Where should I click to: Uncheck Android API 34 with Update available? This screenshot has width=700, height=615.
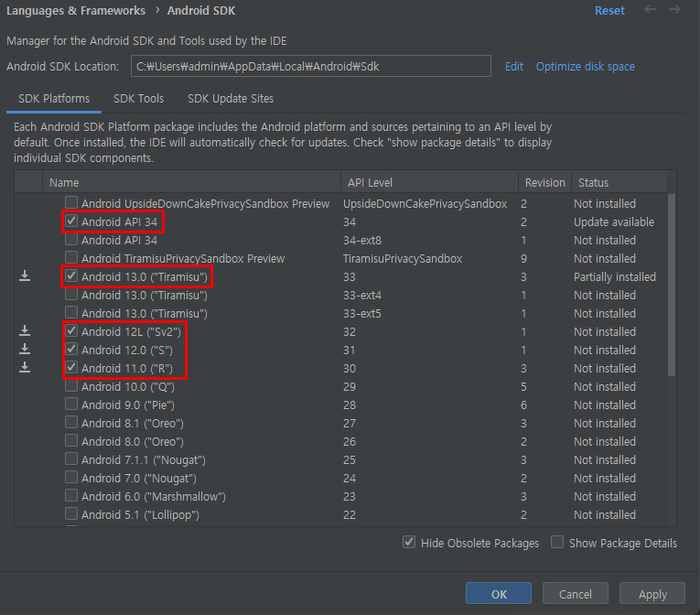71,221
